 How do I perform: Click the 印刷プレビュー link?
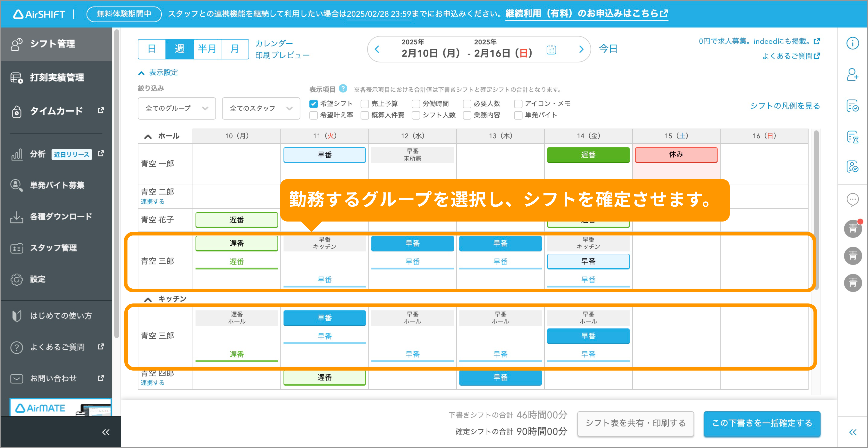point(282,55)
